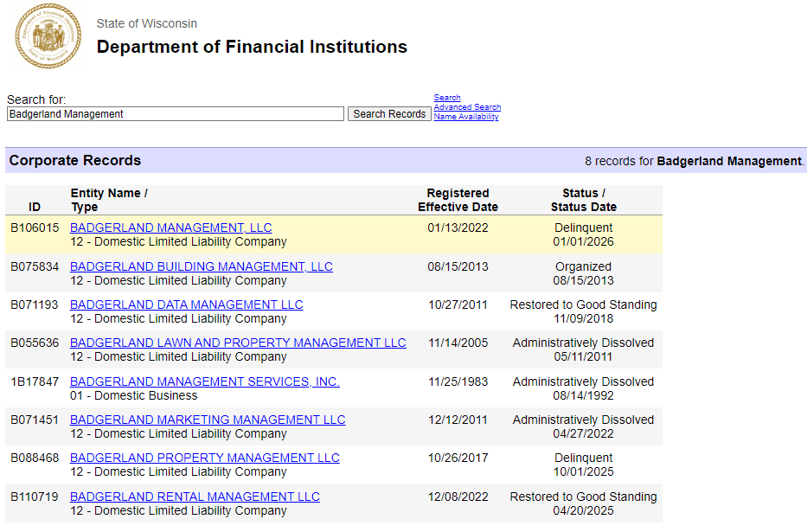
Task: Click status date 10/01/2025
Action: click(583, 472)
